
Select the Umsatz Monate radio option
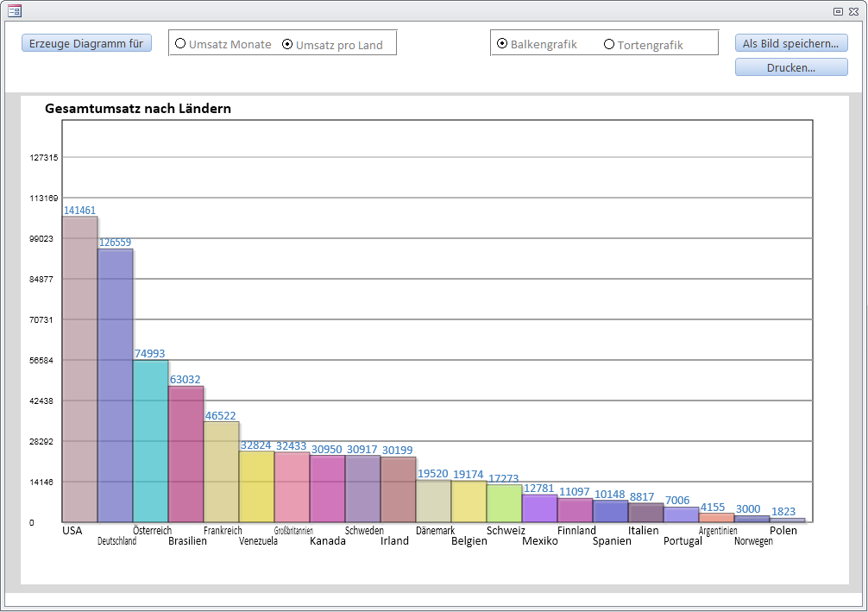tap(181, 43)
